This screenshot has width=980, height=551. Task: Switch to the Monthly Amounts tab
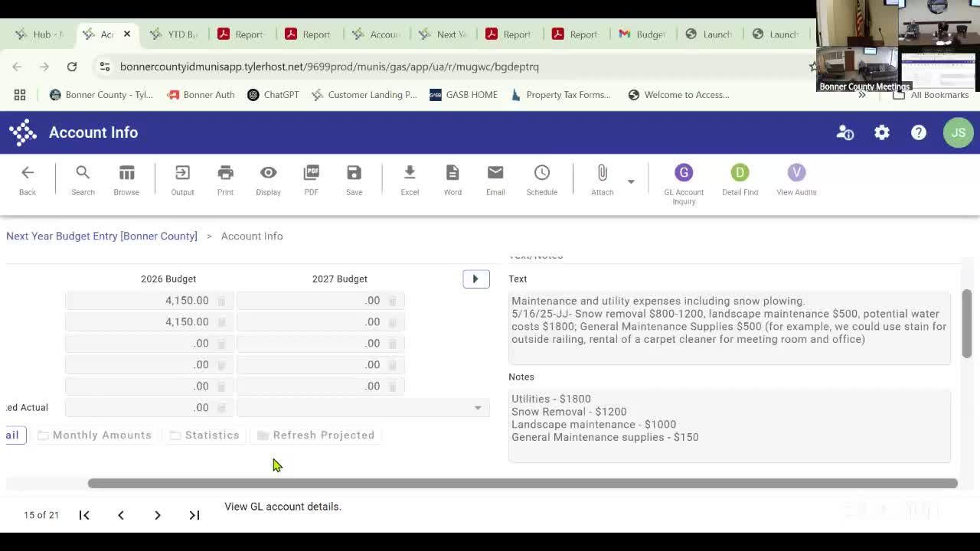94,435
